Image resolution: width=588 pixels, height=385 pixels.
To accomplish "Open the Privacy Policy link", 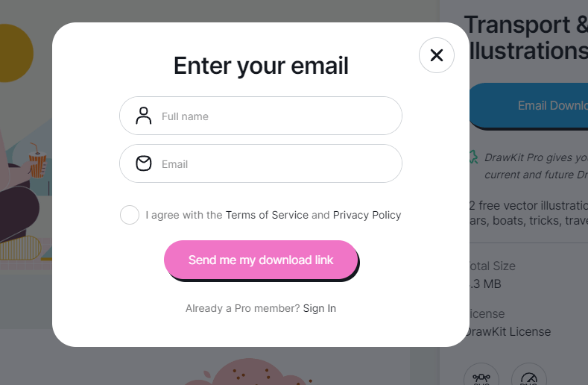I will pos(367,215).
